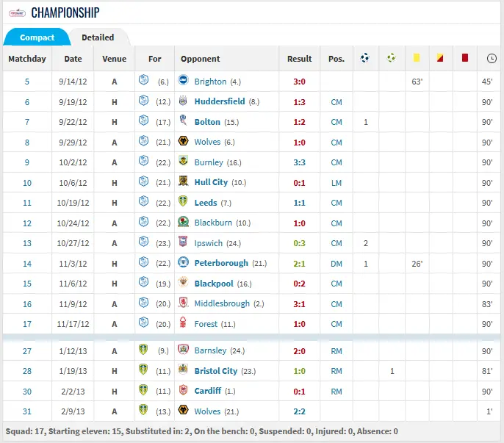Switch to the Detailed tab

click(x=98, y=37)
